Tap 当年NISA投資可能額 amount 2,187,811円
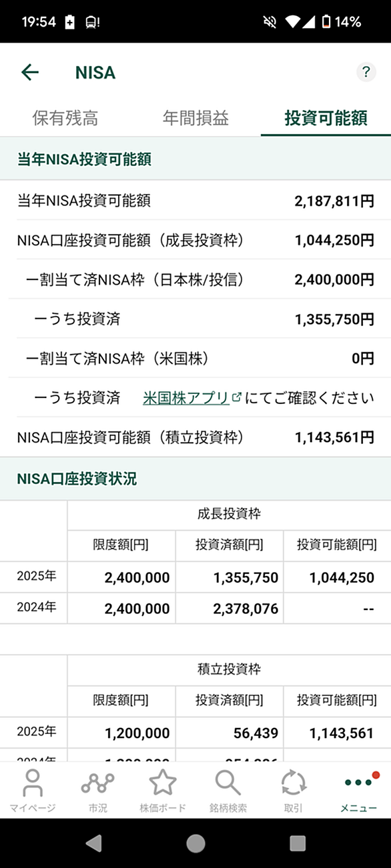Screen dimensions: 391x868 [334, 201]
